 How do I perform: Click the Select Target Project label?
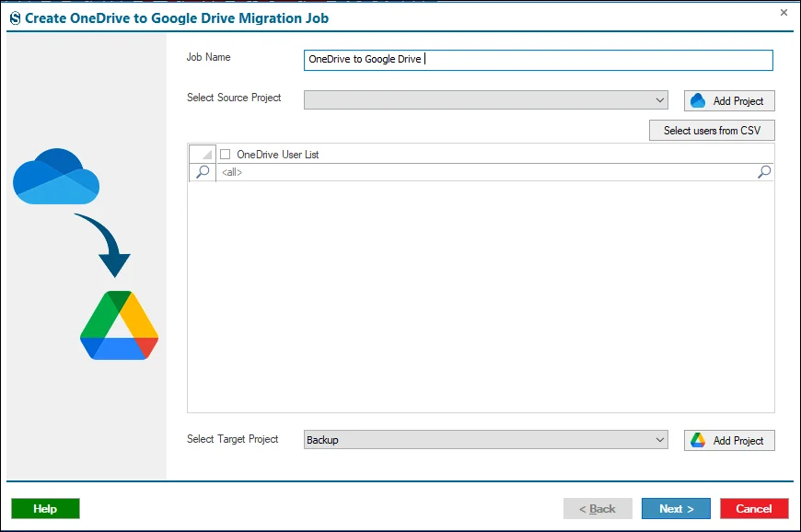pos(232,439)
